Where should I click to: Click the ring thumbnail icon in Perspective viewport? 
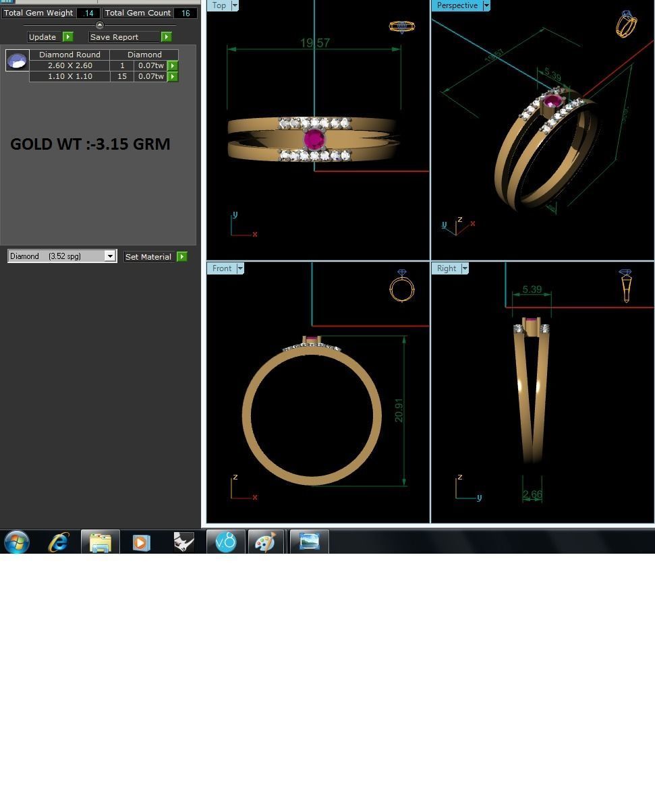click(626, 24)
